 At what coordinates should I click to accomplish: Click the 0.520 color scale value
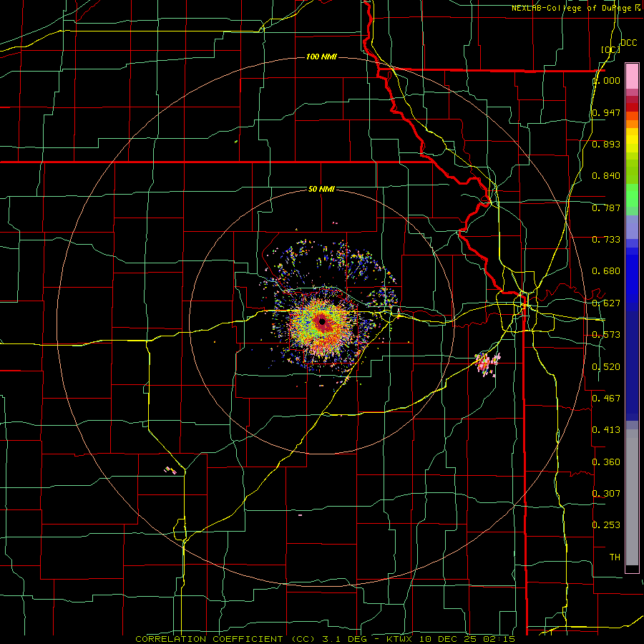pos(606,367)
